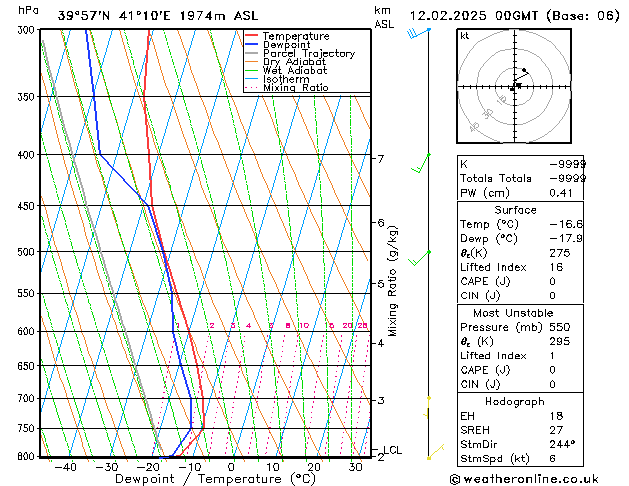Click the 600 hPa pressure label

(x=28, y=332)
